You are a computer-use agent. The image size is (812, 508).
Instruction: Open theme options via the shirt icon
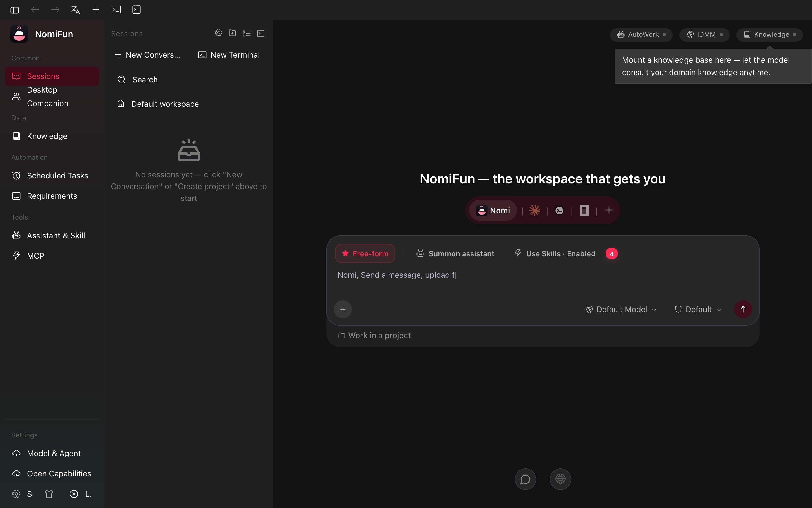(x=49, y=494)
